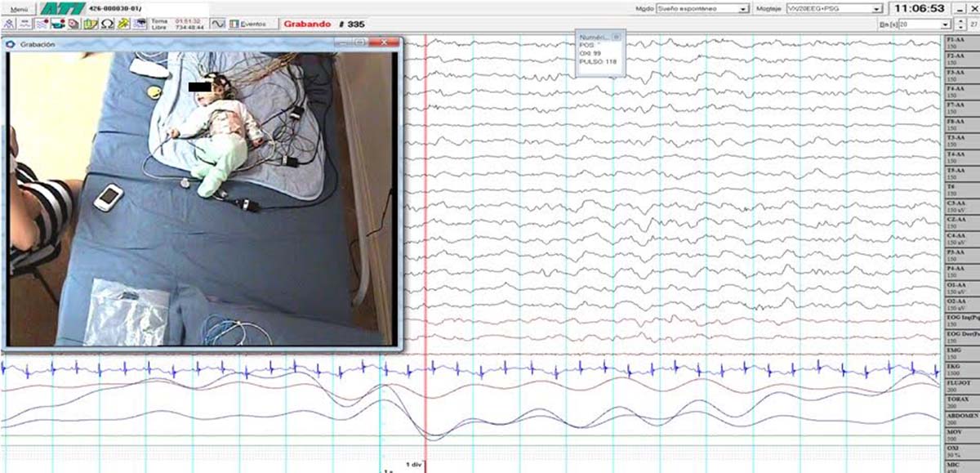The image size is (980, 473).
Task: Close the Grabación video window
Action: (383, 42)
